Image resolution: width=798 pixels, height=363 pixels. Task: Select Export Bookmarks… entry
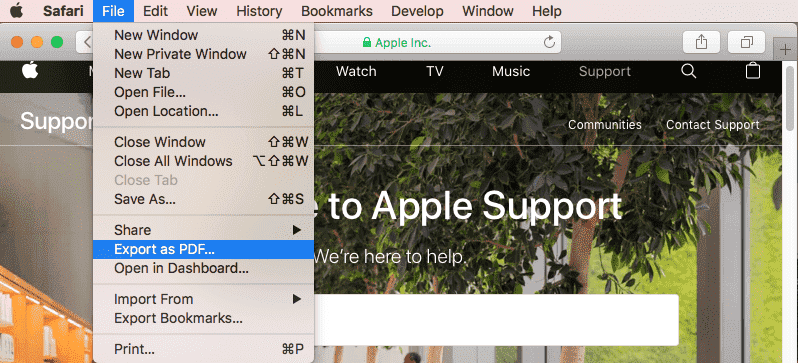[x=203, y=318]
